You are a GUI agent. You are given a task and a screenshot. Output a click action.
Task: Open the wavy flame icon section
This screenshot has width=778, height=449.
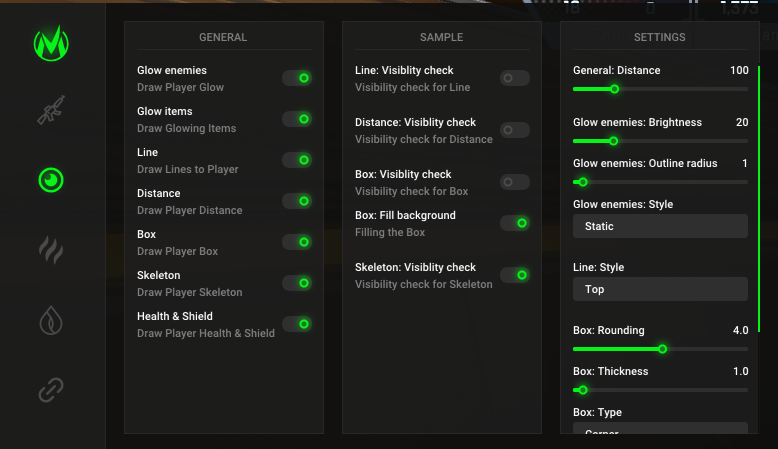50,249
